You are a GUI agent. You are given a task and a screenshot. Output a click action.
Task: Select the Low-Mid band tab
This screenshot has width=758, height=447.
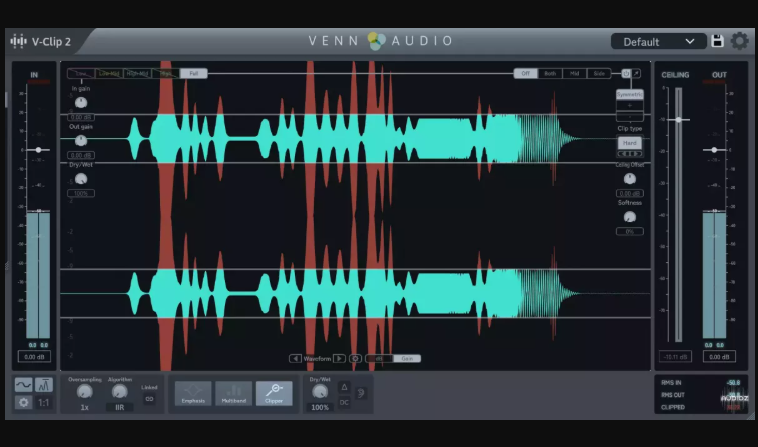tap(109, 73)
